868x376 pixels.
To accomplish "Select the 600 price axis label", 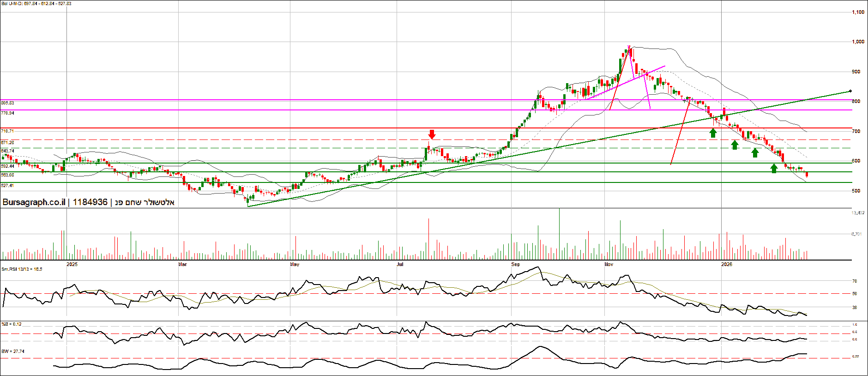I will (x=856, y=161).
